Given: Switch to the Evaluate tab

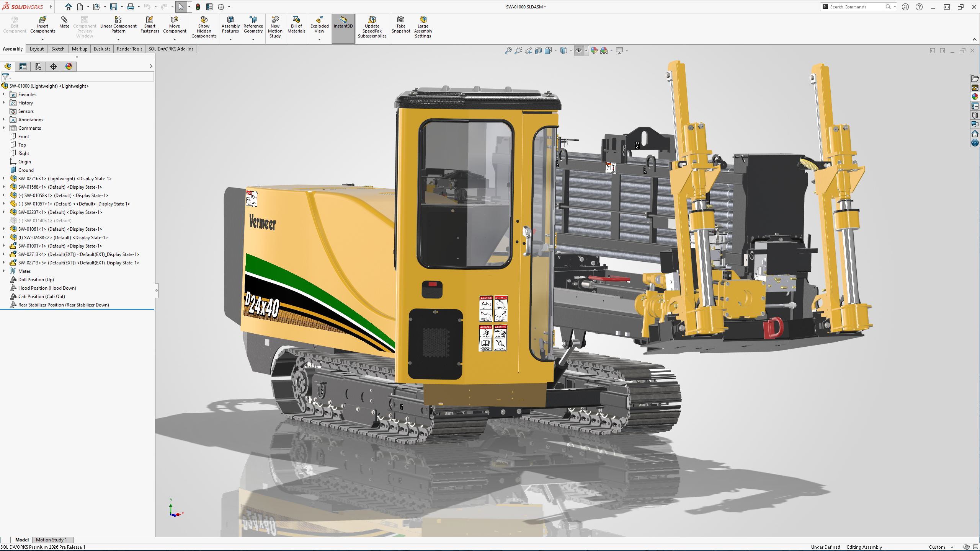Looking at the screenshot, I should pos(102,49).
